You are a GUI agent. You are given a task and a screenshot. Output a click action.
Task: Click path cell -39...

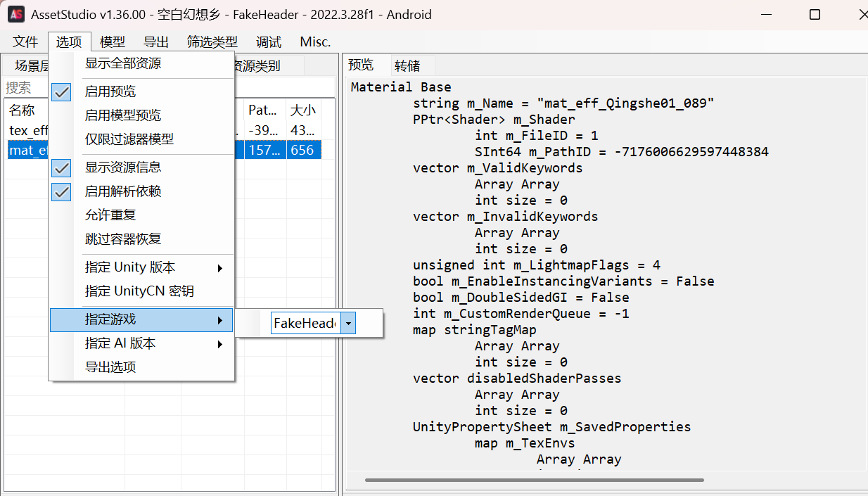[265, 130]
